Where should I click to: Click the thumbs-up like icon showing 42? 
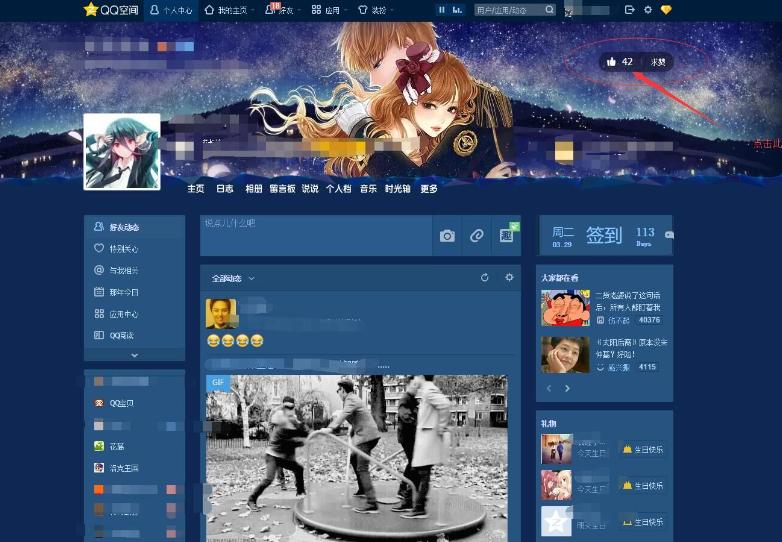click(x=611, y=62)
